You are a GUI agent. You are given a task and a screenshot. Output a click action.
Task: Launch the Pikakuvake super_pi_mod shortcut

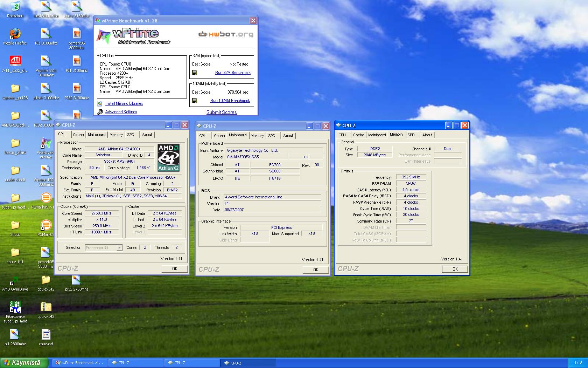pos(15,312)
